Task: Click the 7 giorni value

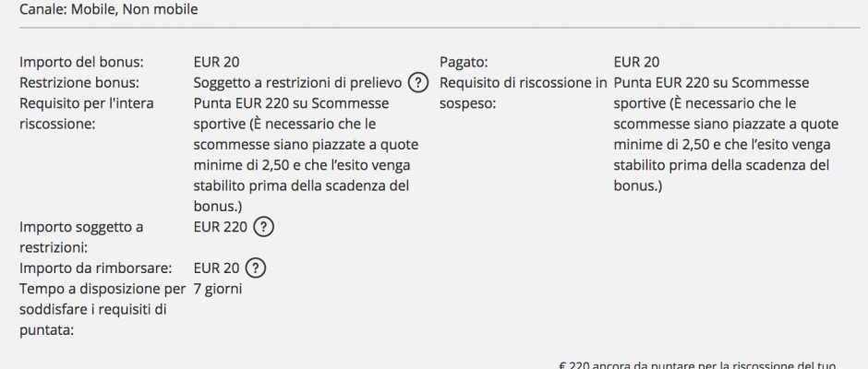Action: (x=218, y=290)
